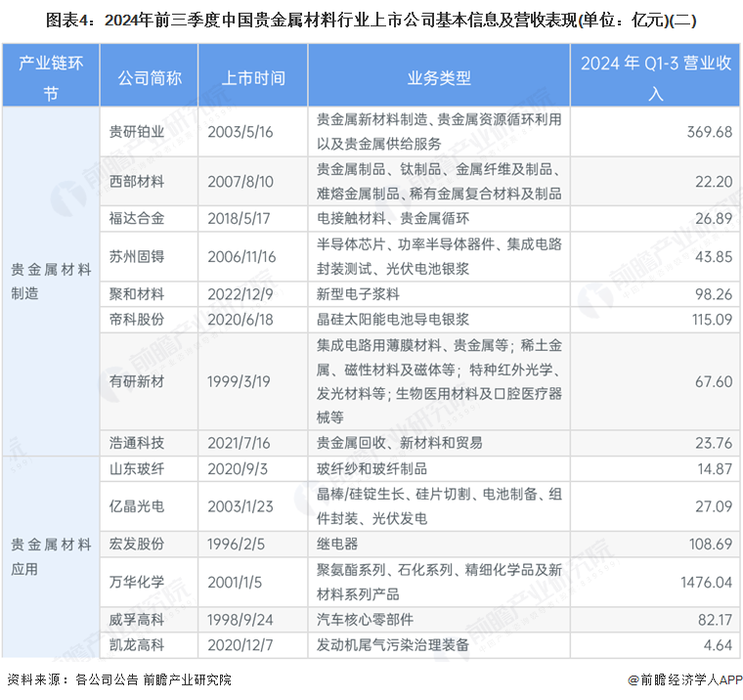Click business type '汽车核心零部件'

[x=365, y=620]
